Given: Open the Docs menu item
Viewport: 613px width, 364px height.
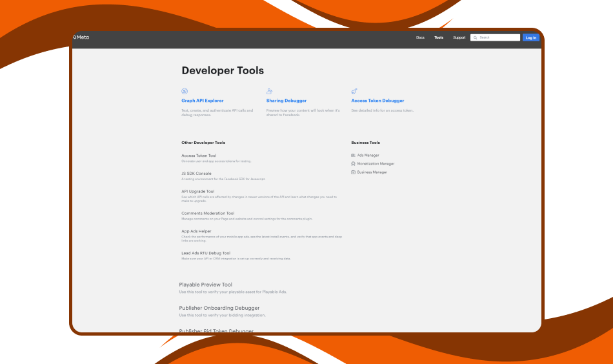Looking at the screenshot, I should coord(420,37).
